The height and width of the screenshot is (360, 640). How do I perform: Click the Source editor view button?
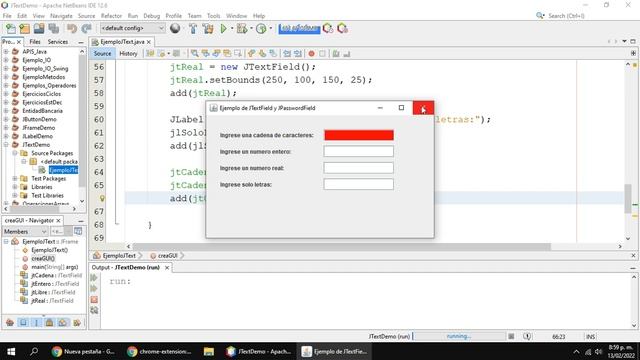[102, 53]
